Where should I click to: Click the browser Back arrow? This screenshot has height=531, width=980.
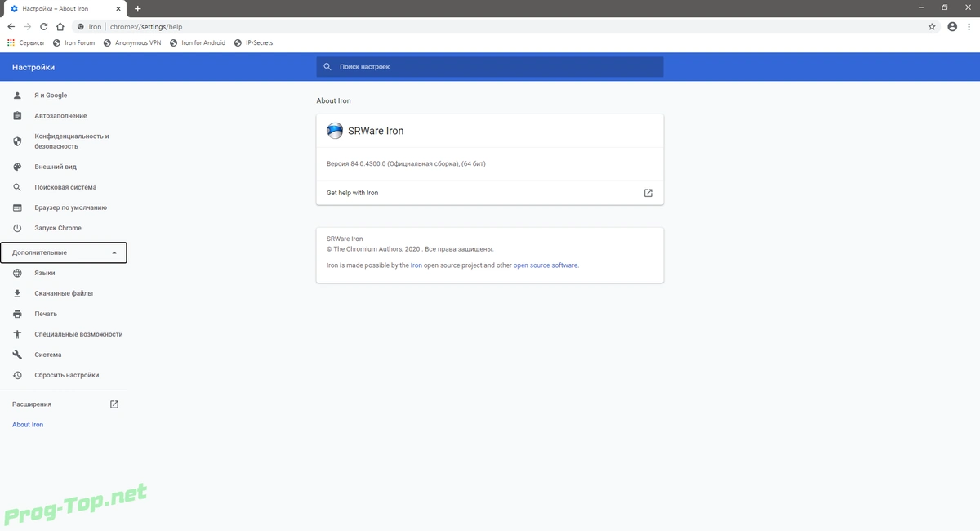click(x=11, y=26)
